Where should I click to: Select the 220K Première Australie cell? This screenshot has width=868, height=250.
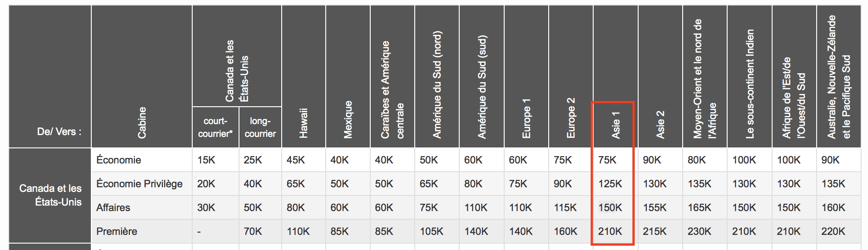pos(833,231)
